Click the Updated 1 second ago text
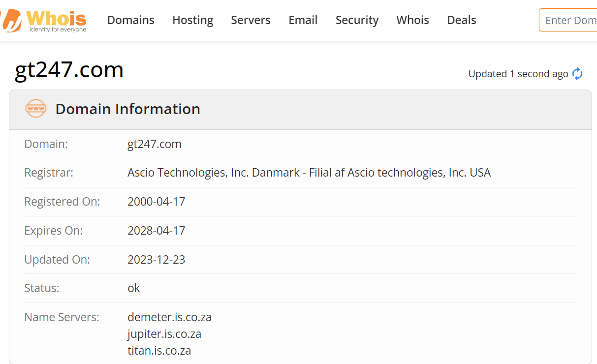This screenshot has width=597, height=364. point(518,74)
